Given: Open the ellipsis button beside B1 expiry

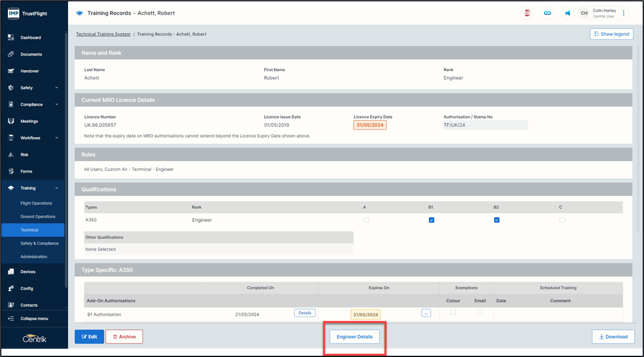Looking at the screenshot, I should pos(426,313).
